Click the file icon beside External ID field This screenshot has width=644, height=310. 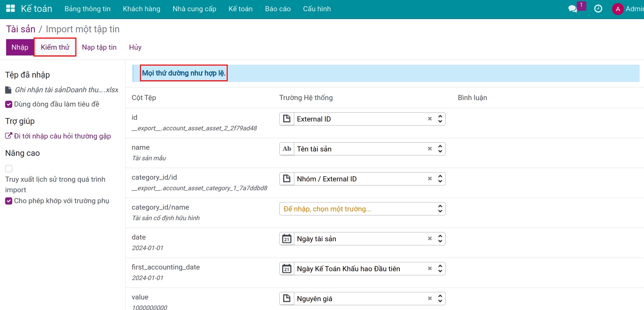pyautogui.click(x=287, y=119)
